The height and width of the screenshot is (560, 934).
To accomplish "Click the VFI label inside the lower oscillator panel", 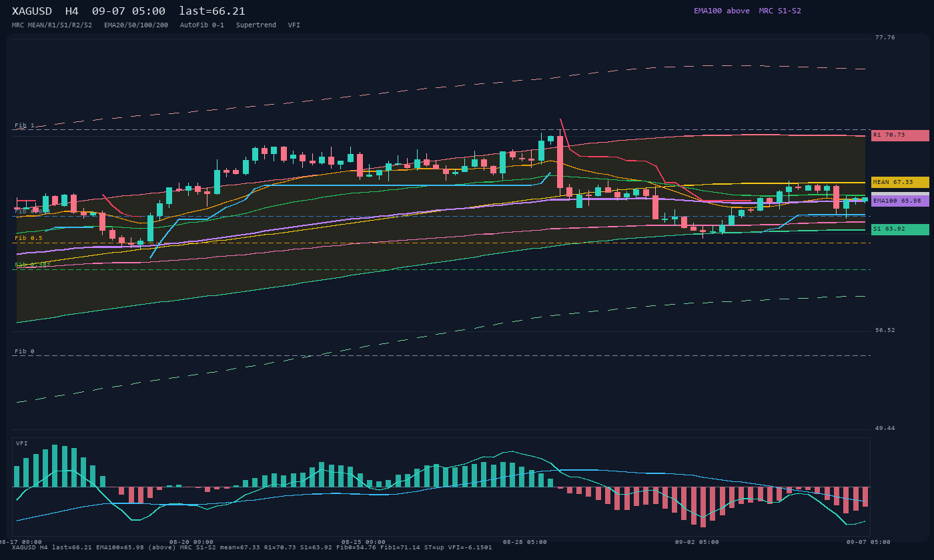I will coord(22,443).
